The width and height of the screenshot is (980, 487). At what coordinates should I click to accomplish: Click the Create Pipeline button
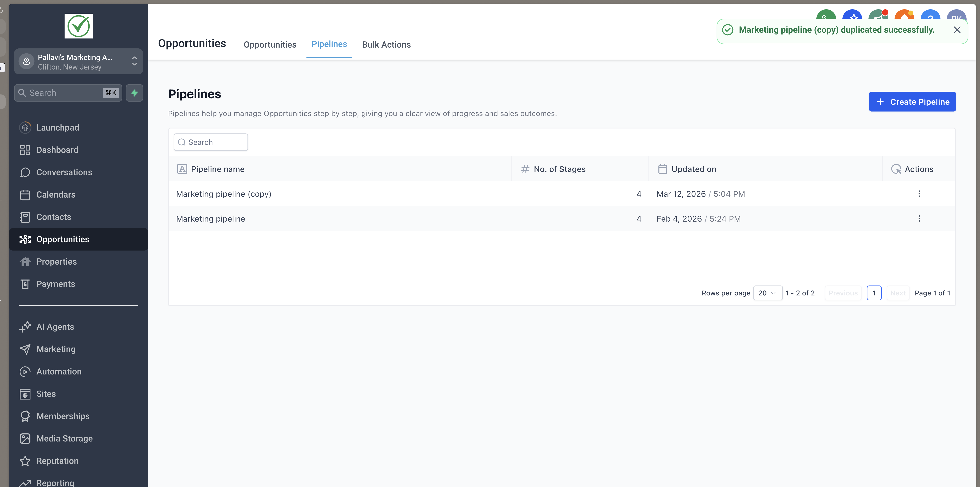point(912,102)
